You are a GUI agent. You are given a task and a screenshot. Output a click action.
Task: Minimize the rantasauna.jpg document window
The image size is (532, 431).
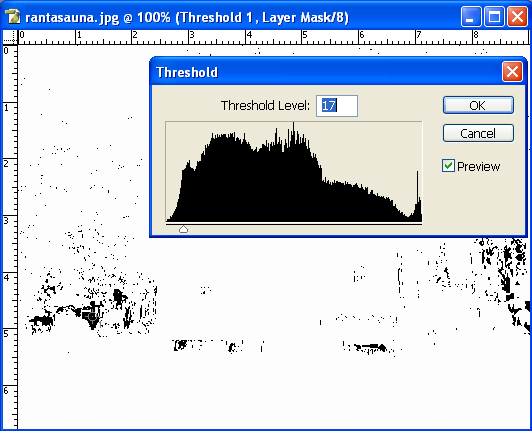(x=471, y=16)
